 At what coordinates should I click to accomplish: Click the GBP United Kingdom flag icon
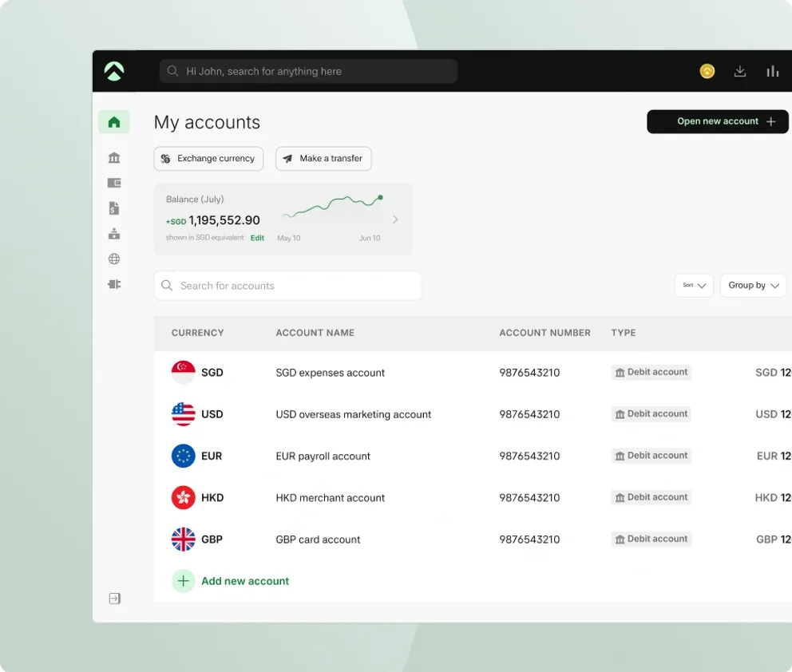point(184,540)
